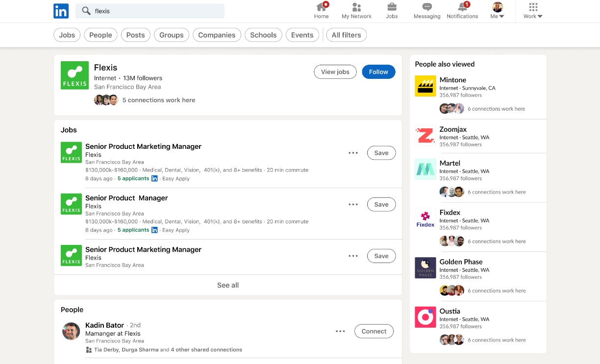
Task: Click the Golden Phase company logo
Action: tap(425, 268)
